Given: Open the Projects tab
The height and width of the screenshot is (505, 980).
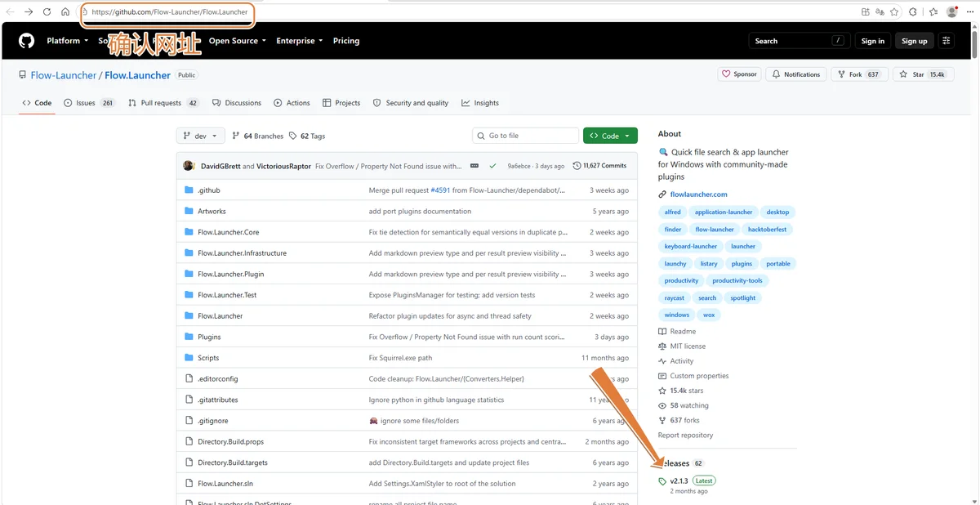Looking at the screenshot, I should tap(341, 103).
